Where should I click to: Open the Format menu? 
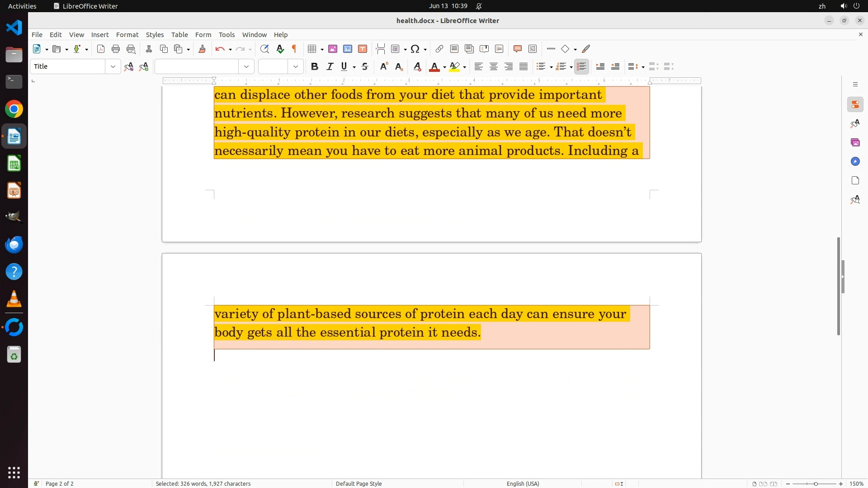[127, 35]
